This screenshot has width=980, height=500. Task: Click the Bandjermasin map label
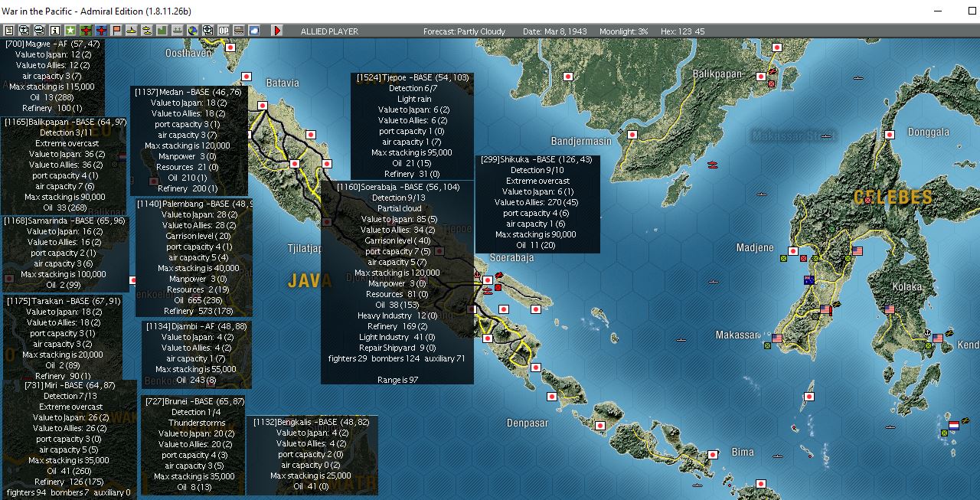581,141
